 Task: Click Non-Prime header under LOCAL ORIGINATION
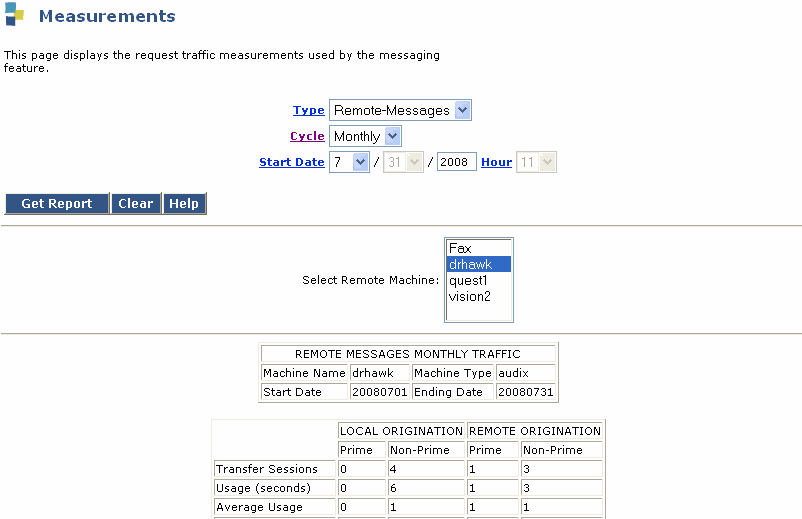pyautogui.click(x=426, y=450)
